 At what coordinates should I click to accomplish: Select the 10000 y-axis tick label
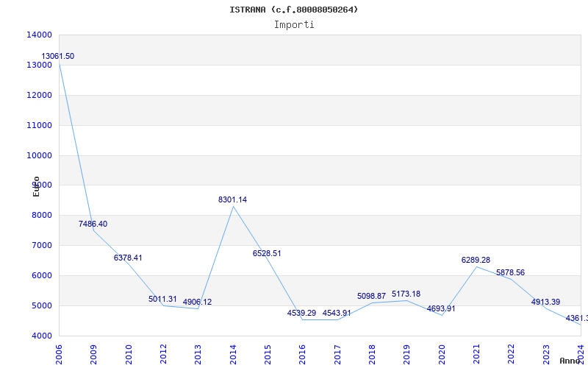tap(39, 155)
